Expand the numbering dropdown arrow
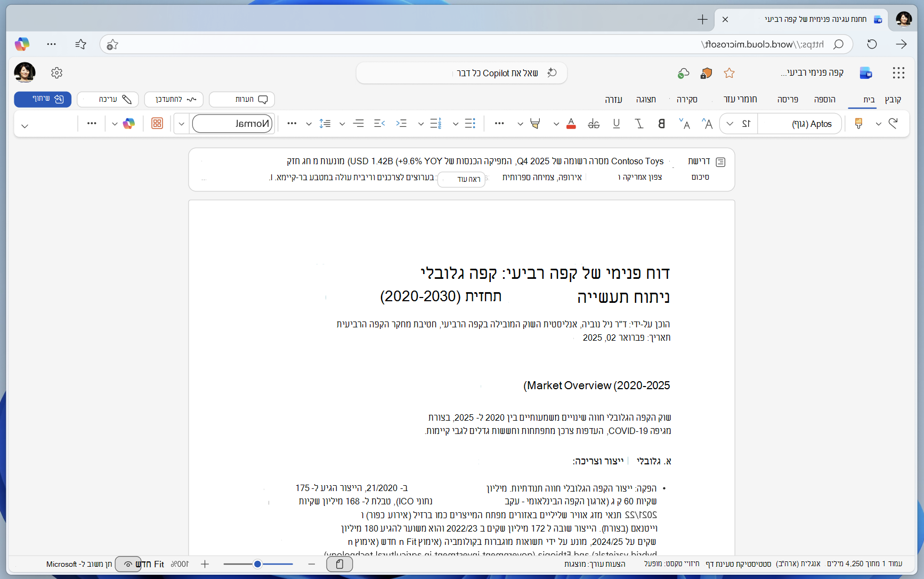924x579 pixels. click(x=421, y=124)
